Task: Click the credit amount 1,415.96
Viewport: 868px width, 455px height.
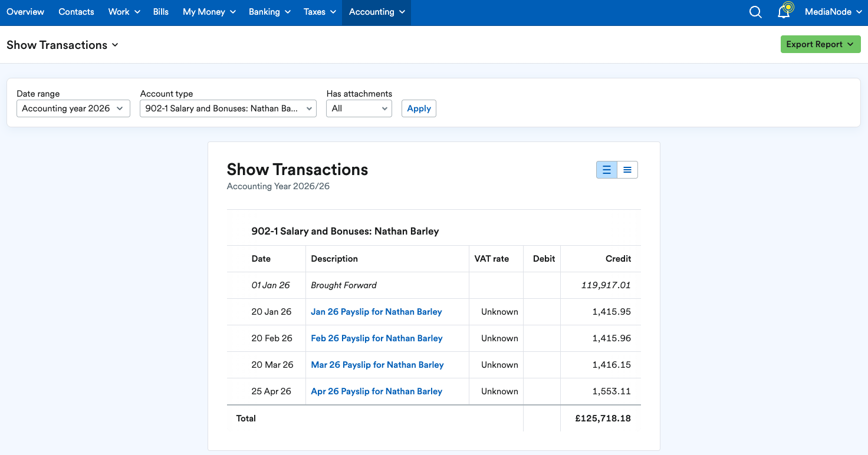Action: [x=611, y=338]
